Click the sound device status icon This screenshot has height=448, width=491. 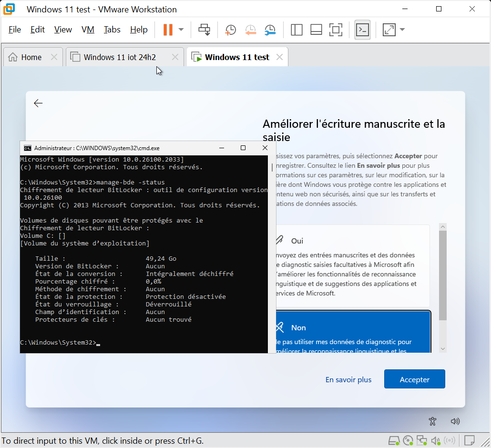[x=436, y=440]
